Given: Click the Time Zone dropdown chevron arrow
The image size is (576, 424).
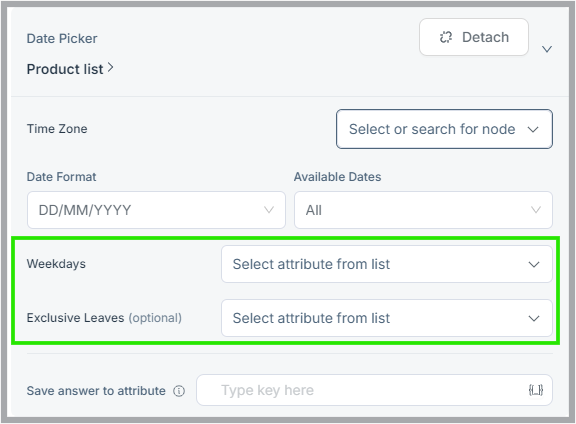Looking at the screenshot, I should (x=533, y=129).
